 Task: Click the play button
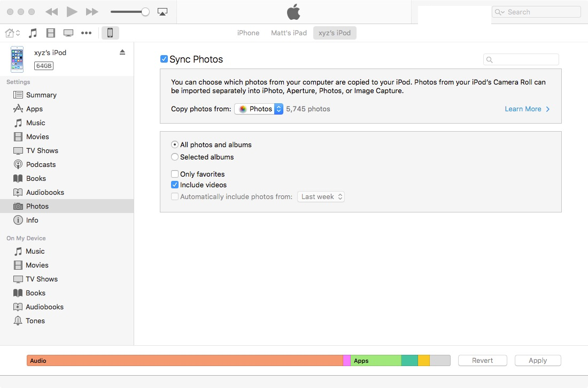(x=72, y=12)
